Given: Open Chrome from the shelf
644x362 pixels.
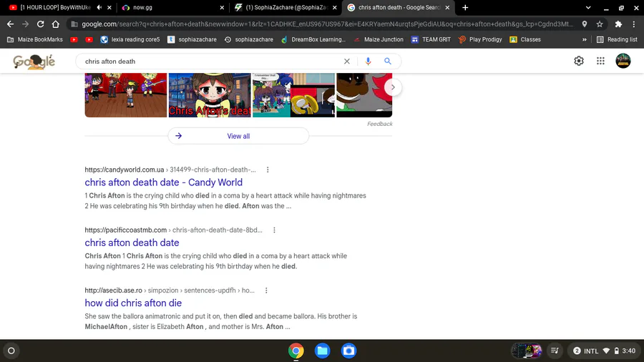Looking at the screenshot, I should [x=296, y=351].
